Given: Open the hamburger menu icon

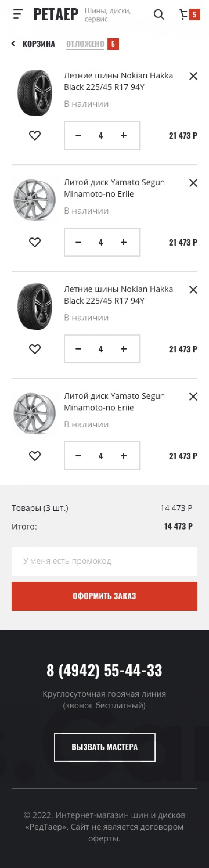Looking at the screenshot, I should (x=18, y=14).
